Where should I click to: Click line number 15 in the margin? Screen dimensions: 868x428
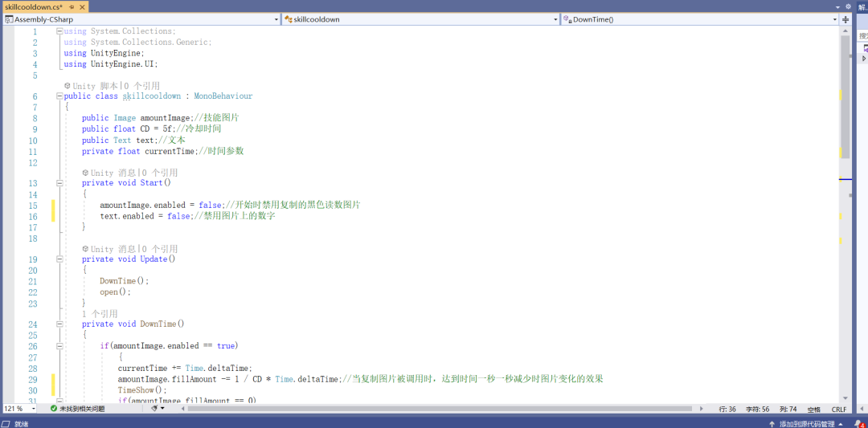click(x=32, y=205)
